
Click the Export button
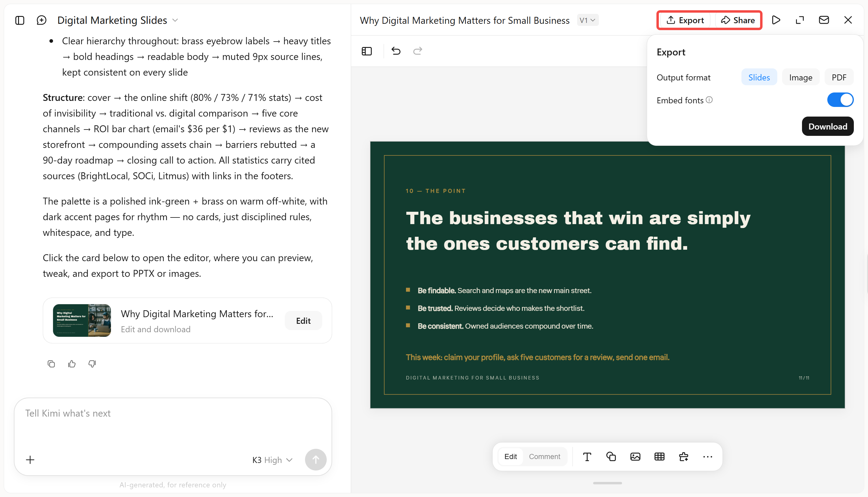[x=685, y=20]
